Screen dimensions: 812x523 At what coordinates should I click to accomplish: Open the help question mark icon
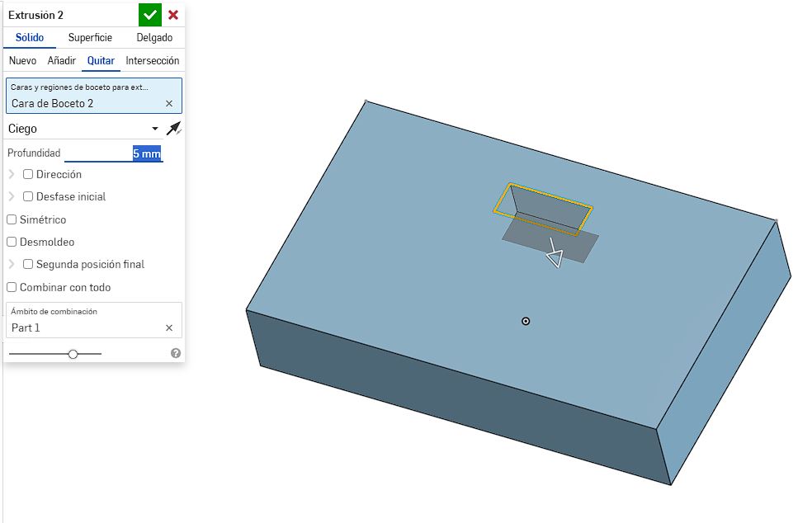point(176,353)
